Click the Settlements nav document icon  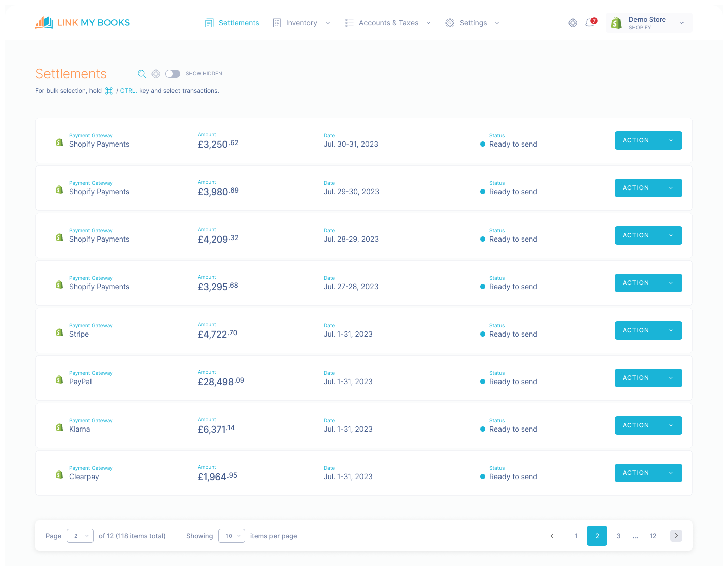click(x=209, y=23)
